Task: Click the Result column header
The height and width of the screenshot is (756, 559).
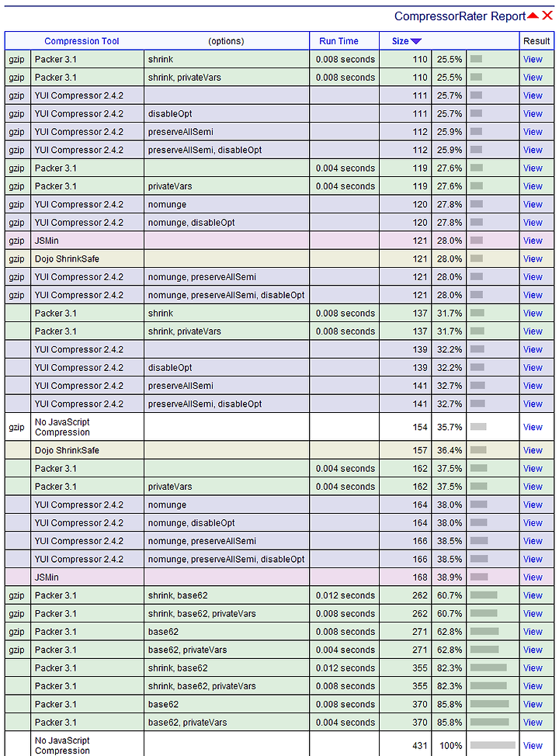Action: tap(536, 41)
